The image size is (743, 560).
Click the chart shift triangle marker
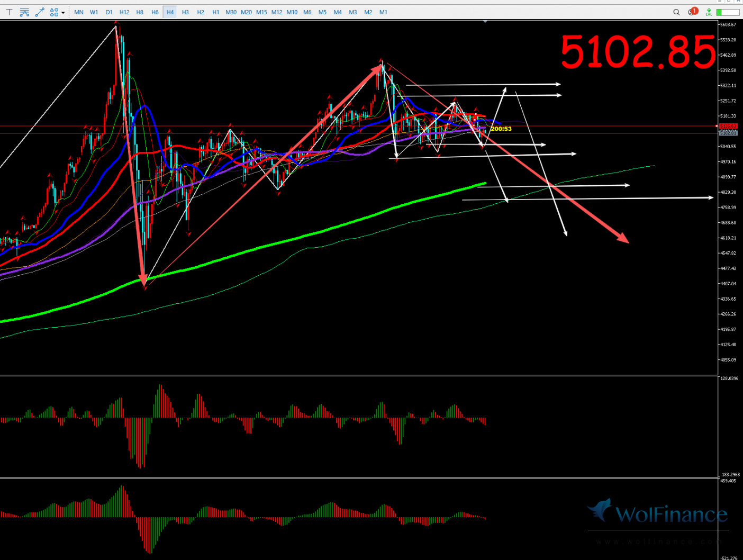(x=485, y=22)
